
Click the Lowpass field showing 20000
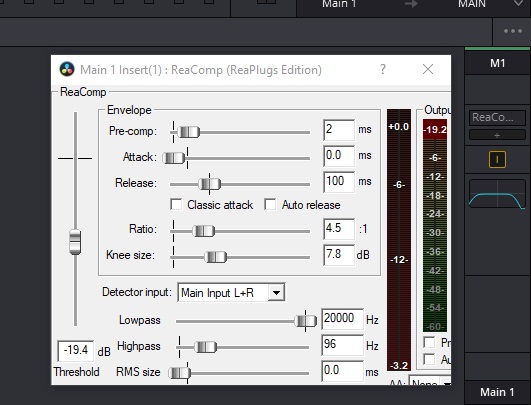pyautogui.click(x=342, y=319)
